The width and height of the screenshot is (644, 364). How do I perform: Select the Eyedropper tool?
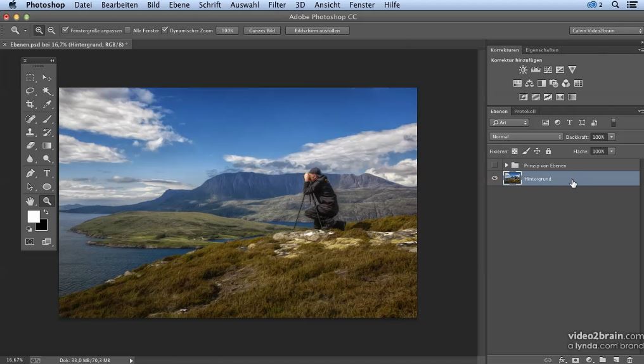coord(47,105)
